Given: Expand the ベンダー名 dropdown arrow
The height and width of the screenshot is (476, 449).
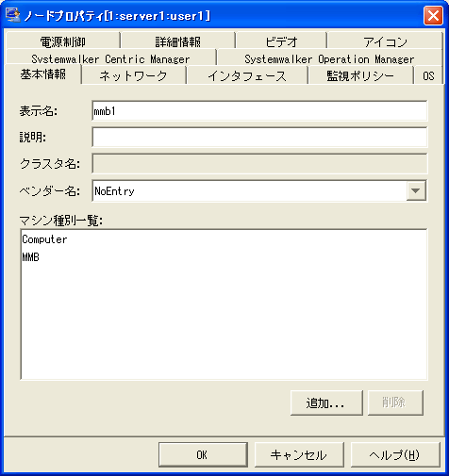Looking at the screenshot, I should [x=416, y=190].
